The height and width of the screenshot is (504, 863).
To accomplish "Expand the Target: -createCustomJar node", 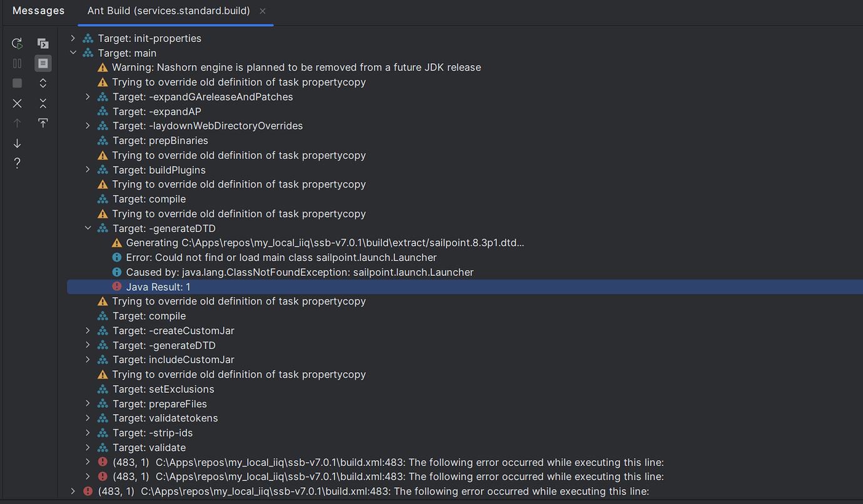I will [88, 330].
